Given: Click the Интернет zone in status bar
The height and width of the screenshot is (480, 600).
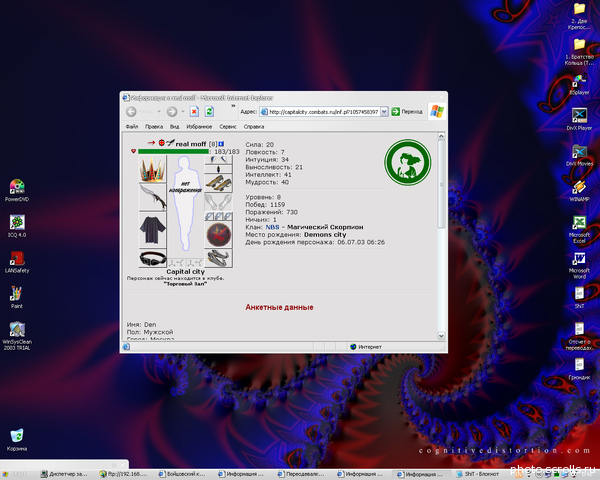Looking at the screenshot, I should coord(365,347).
